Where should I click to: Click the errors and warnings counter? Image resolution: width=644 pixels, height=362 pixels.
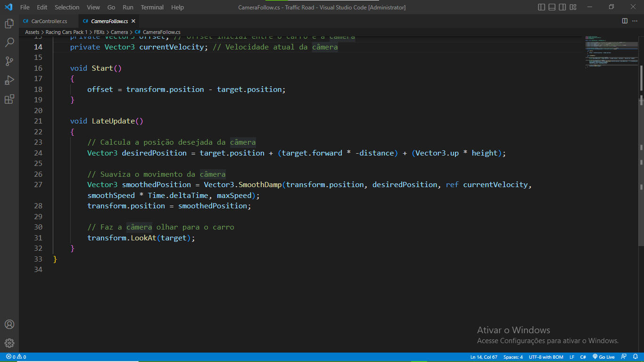[14, 357]
